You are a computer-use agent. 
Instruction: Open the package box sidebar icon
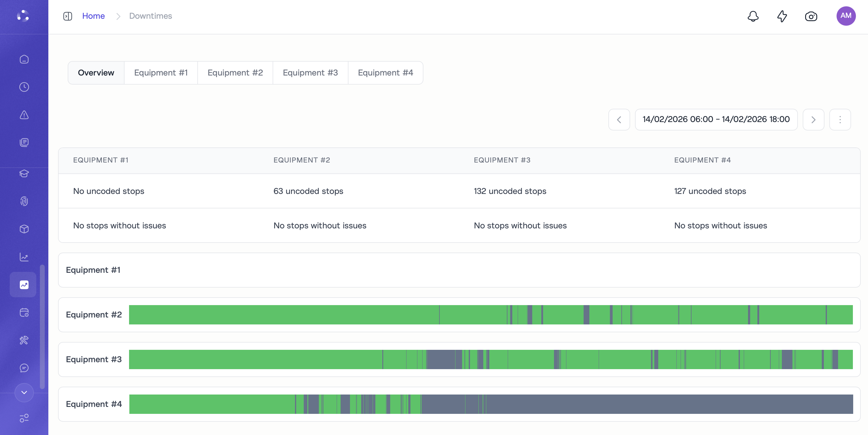coord(24,229)
